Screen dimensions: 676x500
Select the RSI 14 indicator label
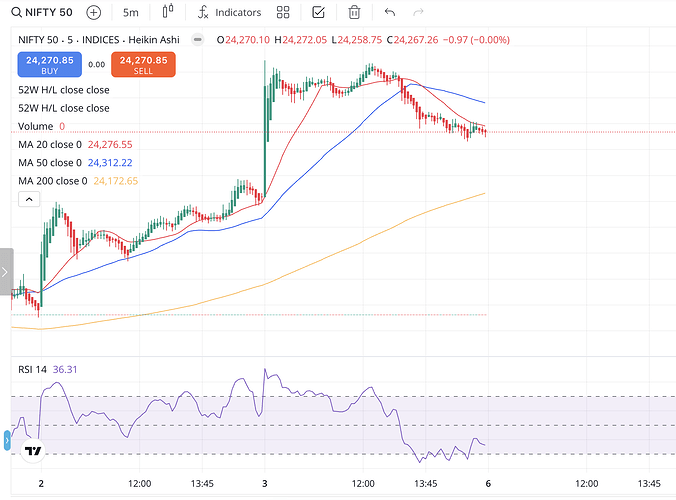pos(32,369)
